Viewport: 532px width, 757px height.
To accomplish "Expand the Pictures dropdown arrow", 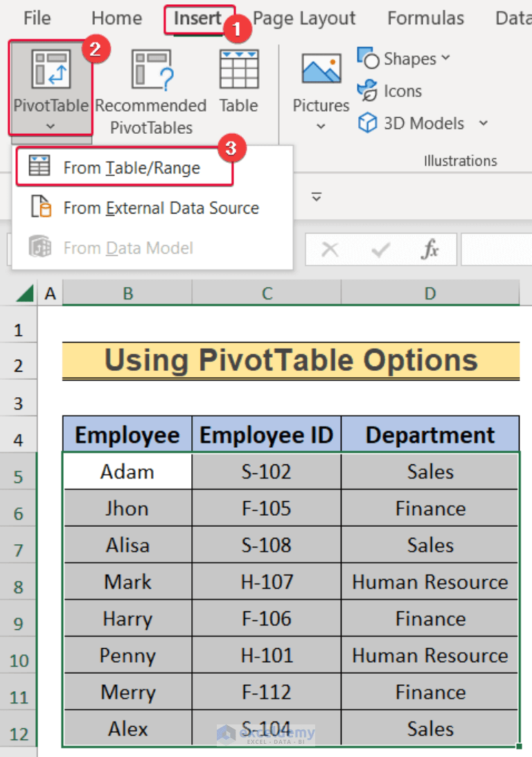I will [321, 126].
